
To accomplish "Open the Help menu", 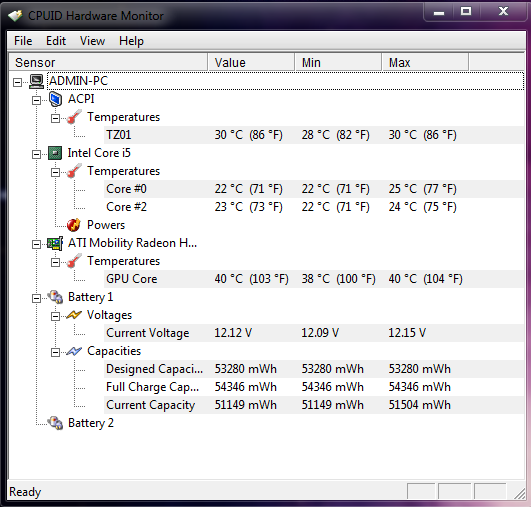I will point(131,41).
